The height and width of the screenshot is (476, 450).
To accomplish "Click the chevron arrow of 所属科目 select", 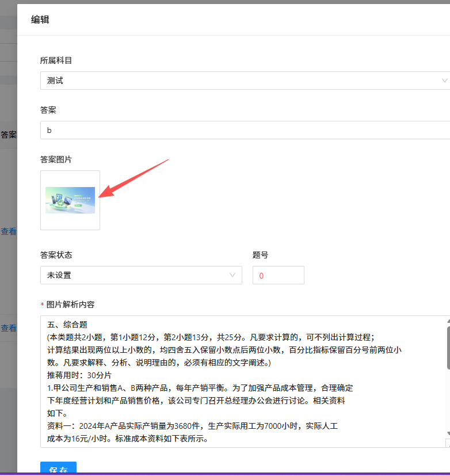I will (x=444, y=81).
